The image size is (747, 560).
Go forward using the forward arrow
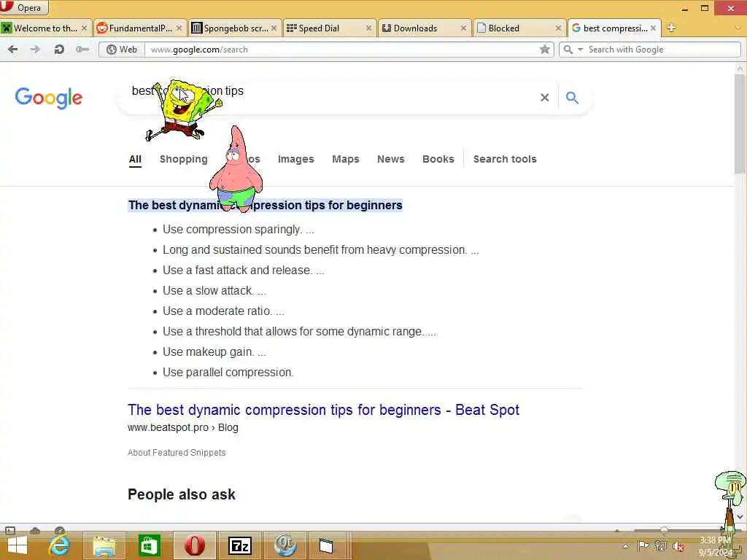[35, 49]
